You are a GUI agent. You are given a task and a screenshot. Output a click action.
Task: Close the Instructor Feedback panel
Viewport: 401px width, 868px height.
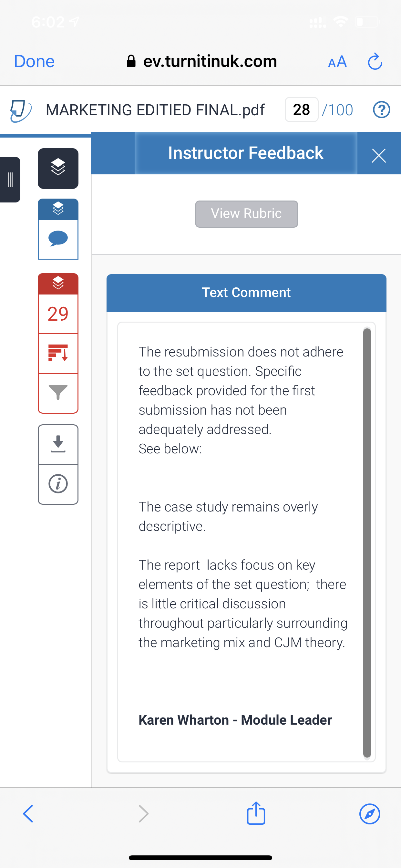click(x=379, y=156)
